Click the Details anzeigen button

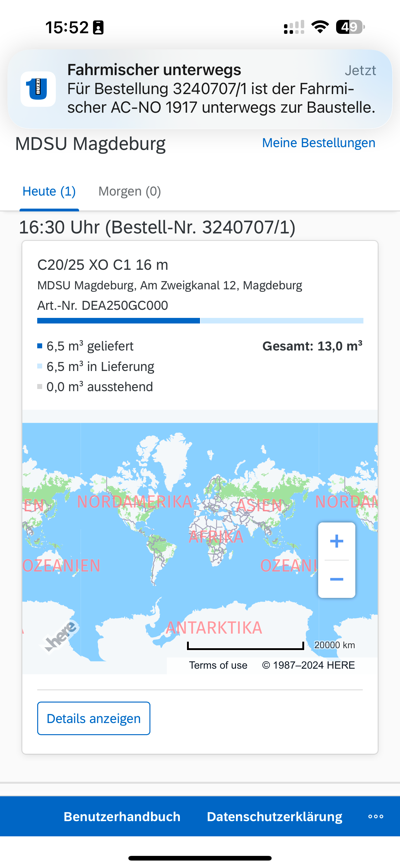94,718
